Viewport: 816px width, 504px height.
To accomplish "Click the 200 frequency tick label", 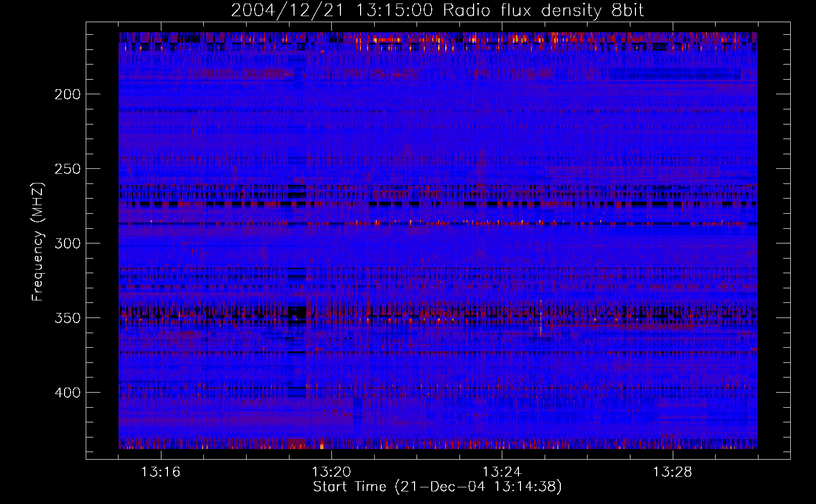I will (68, 94).
